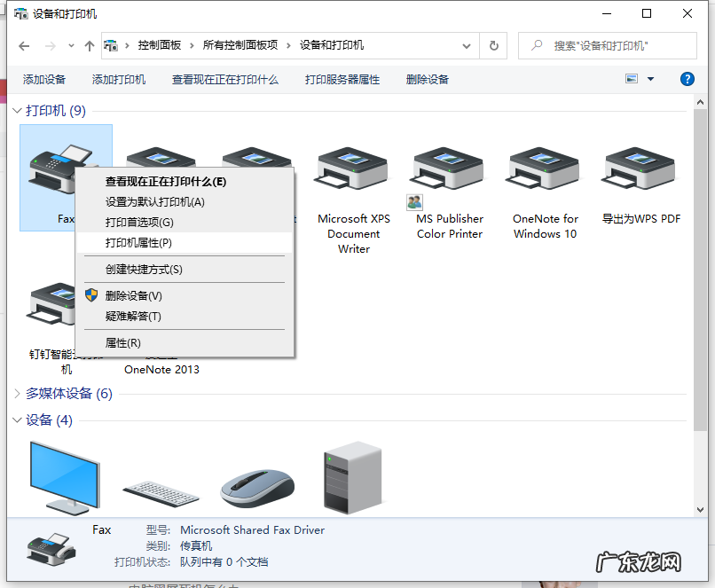Expand the 多媒体设备 (6) section
The width and height of the screenshot is (715, 588).
coord(16,393)
